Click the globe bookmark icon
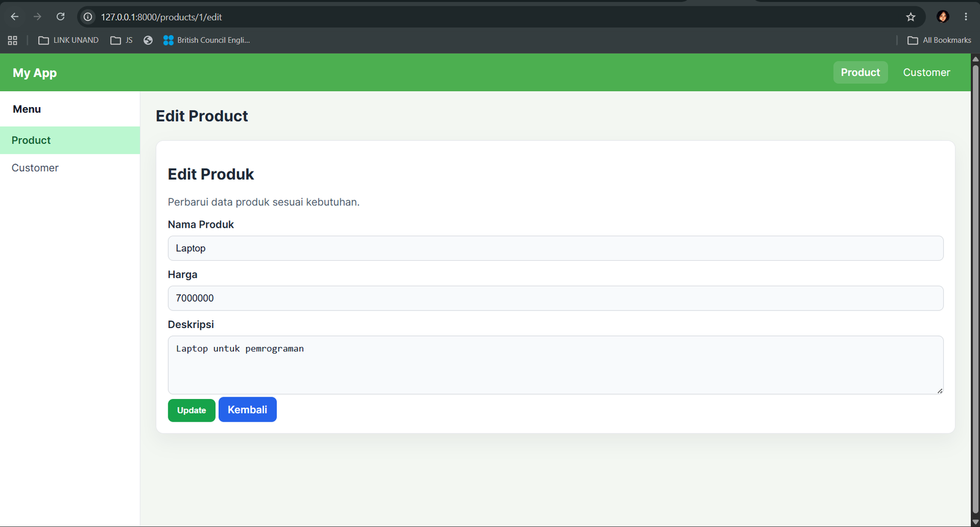Image resolution: width=980 pixels, height=527 pixels. [148, 40]
